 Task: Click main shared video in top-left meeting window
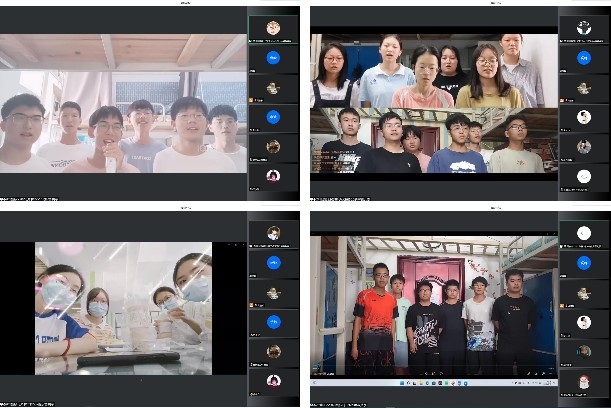click(x=123, y=104)
